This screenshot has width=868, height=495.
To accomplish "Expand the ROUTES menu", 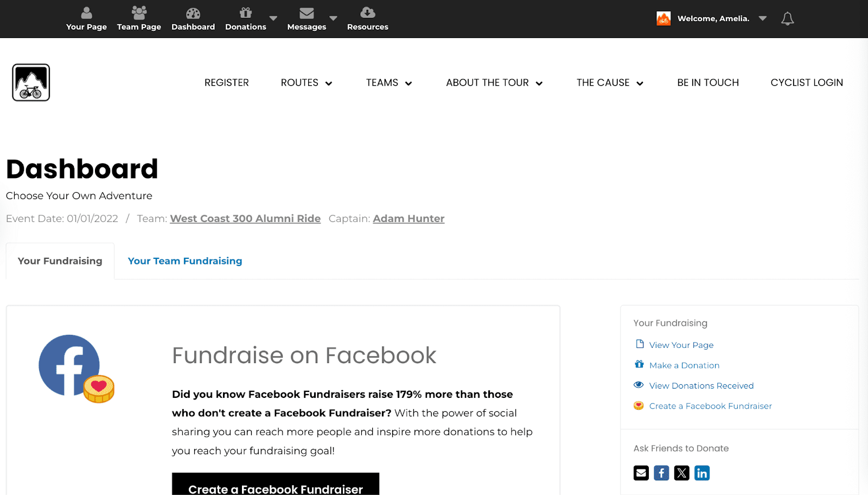I will pyautogui.click(x=306, y=82).
